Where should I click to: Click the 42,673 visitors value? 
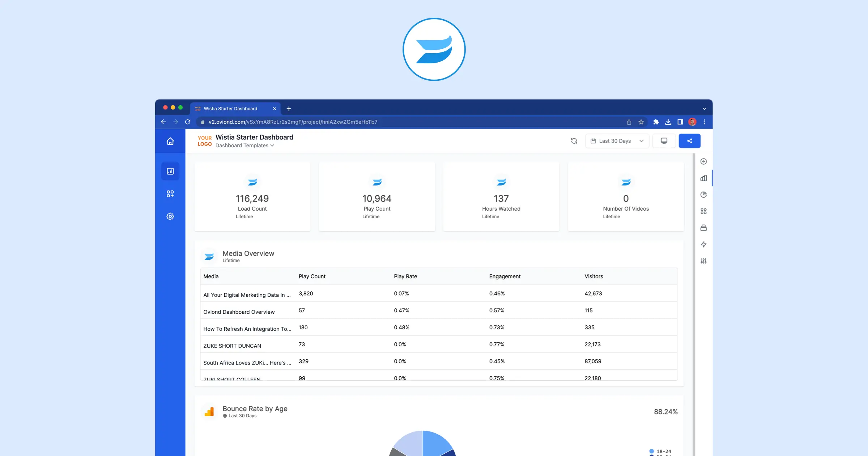(593, 294)
